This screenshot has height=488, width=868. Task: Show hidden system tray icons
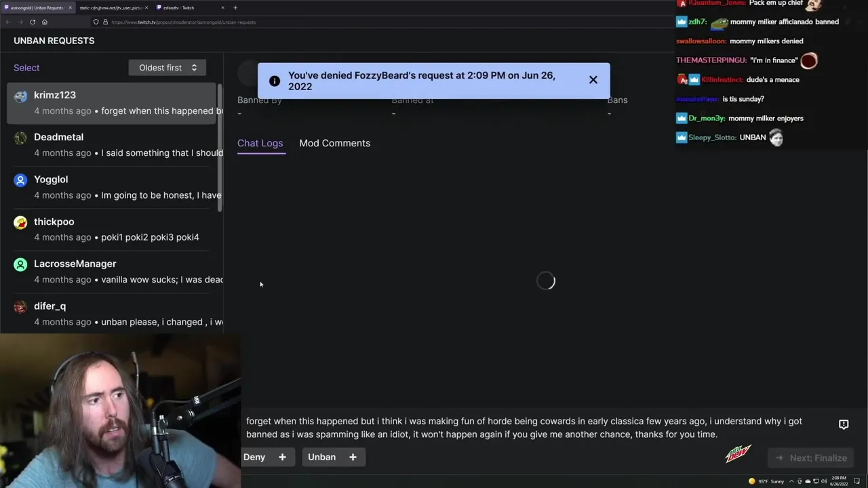click(791, 481)
